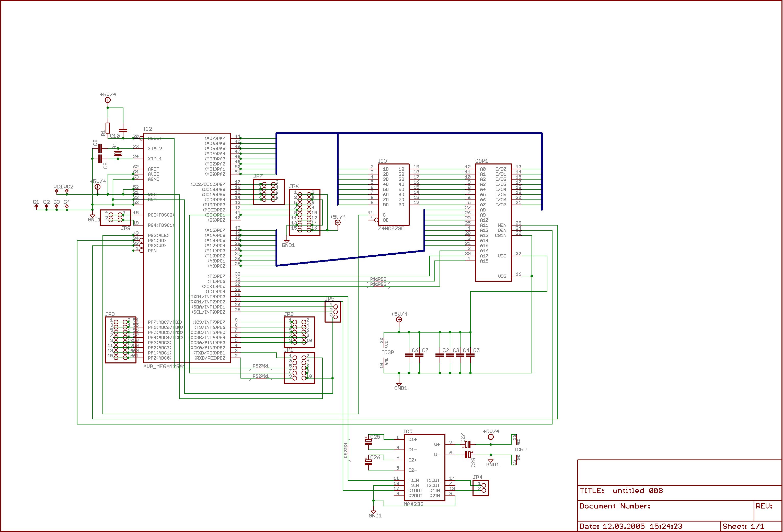The width and height of the screenshot is (783, 532).
Task: Select the Date field in the title block
Action: coord(630,526)
